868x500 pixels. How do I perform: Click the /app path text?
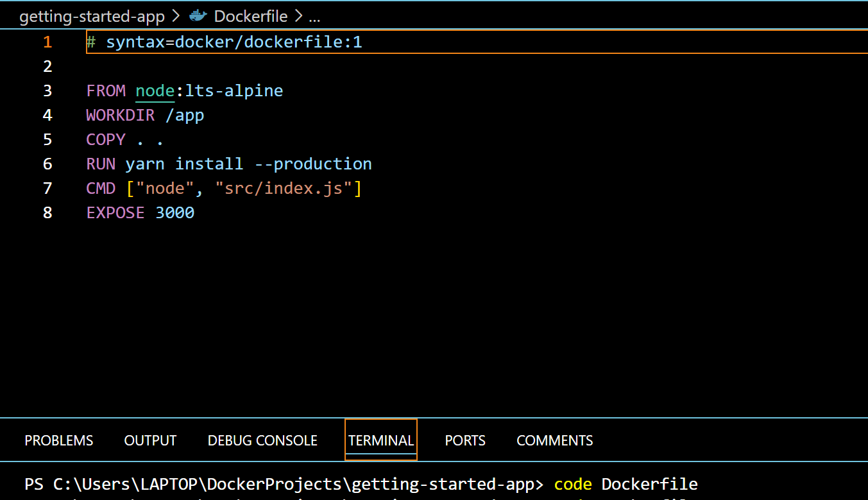coord(185,115)
